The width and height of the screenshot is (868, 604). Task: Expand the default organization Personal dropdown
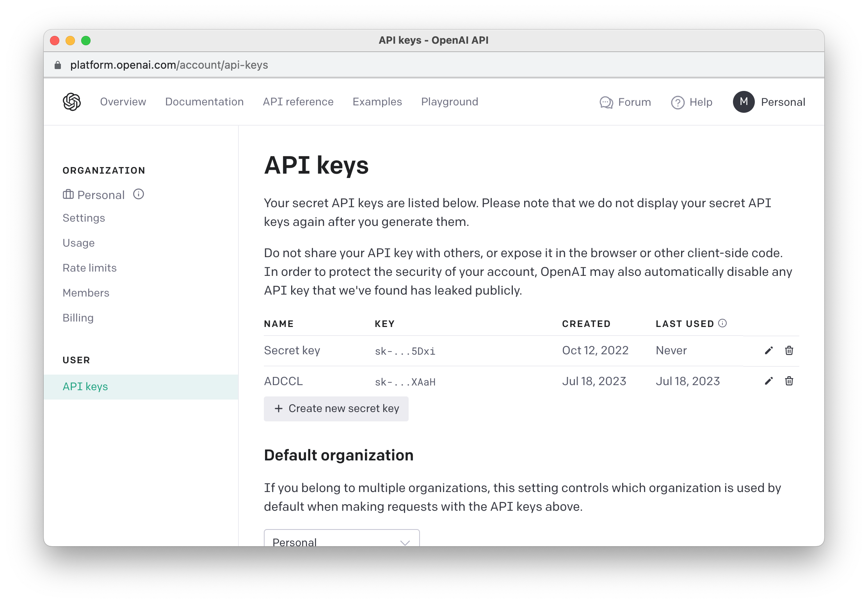[342, 540]
